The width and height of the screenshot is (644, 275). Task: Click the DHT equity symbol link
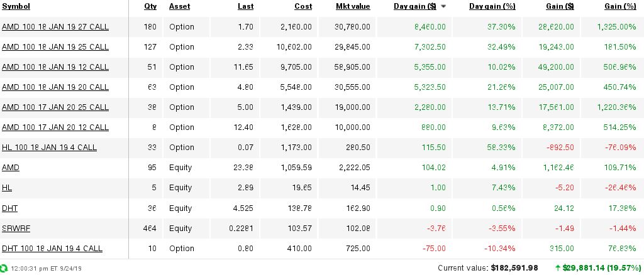coord(9,208)
